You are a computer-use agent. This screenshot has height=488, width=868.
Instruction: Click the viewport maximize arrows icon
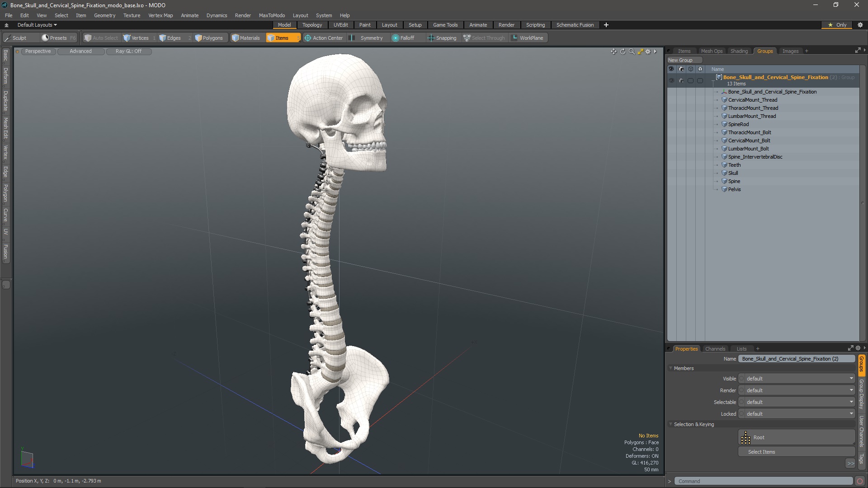coord(640,52)
